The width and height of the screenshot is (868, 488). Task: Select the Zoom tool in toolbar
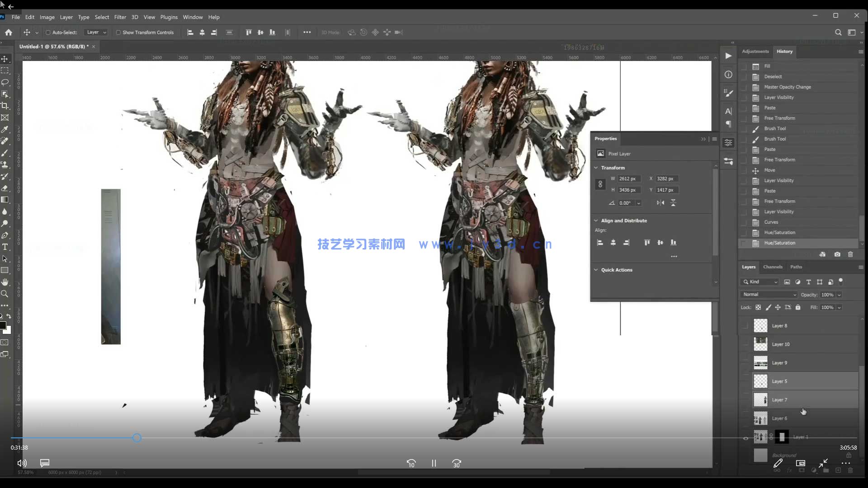pos(5,294)
